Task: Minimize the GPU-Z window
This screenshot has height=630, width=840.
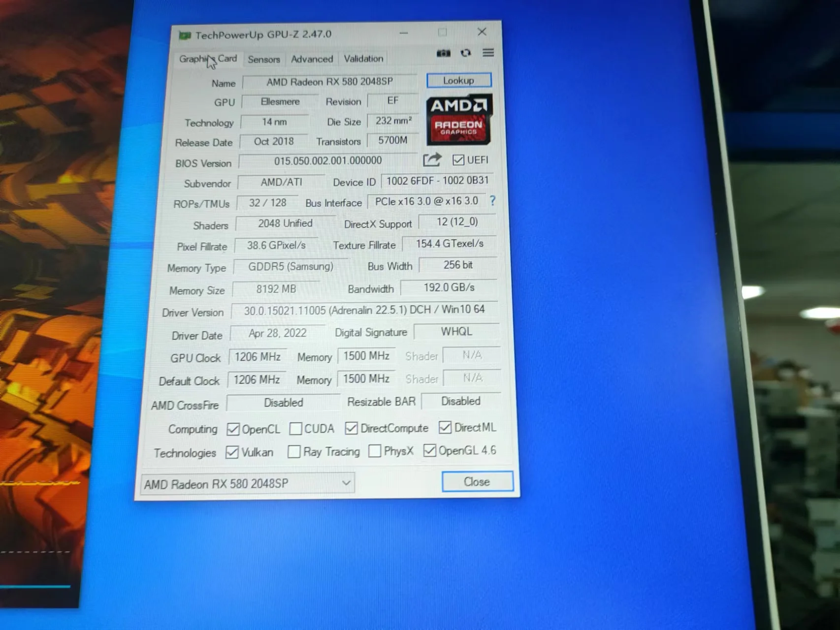Action: coord(404,33)
